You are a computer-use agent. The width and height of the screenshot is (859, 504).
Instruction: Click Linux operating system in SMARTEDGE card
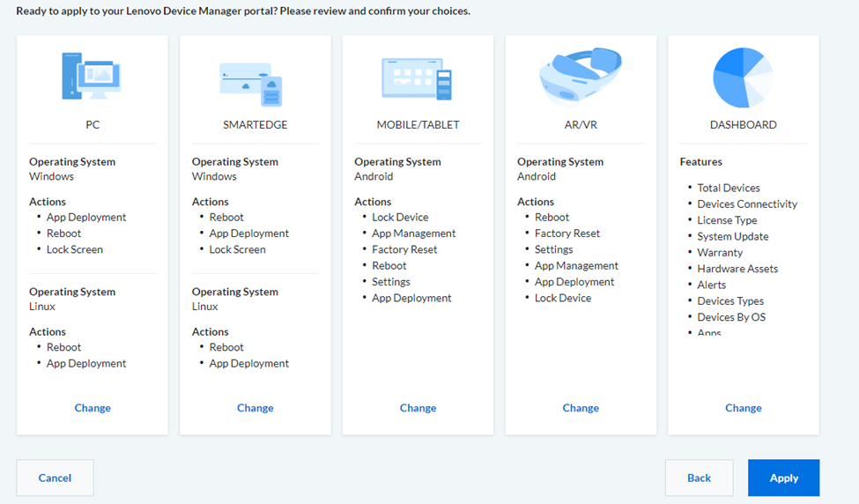tap(205, 307)
